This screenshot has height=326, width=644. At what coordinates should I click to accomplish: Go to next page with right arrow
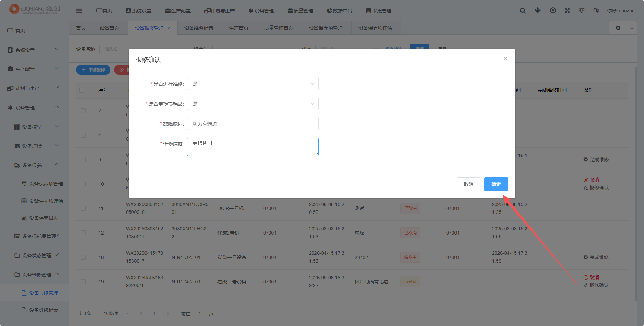tap(168, 314)
